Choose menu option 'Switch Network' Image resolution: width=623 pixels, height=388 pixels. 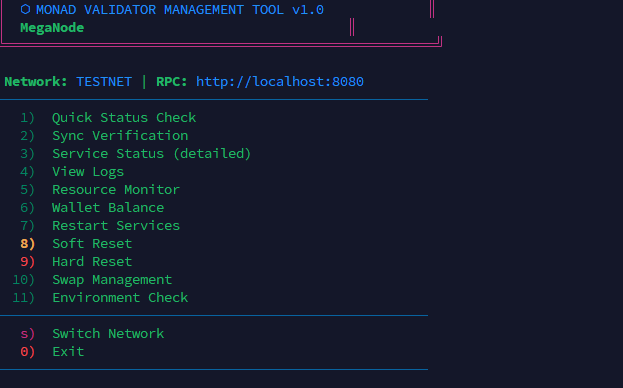coord(108,334)
